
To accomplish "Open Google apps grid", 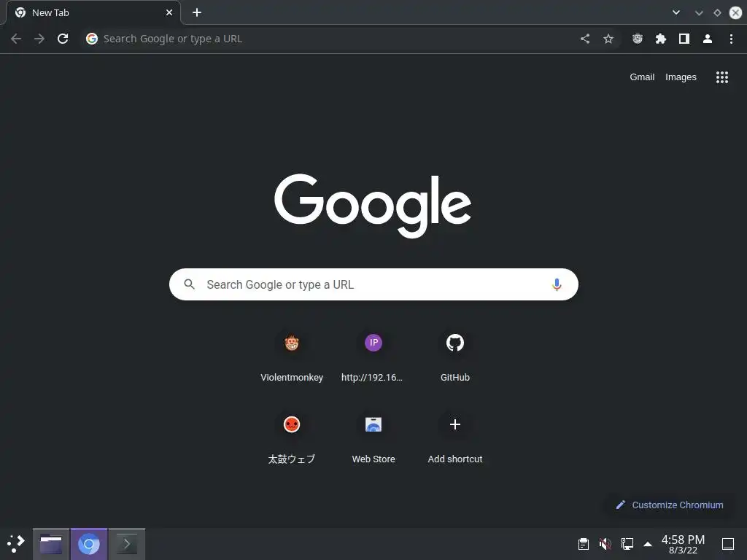I will coord(722,77).
